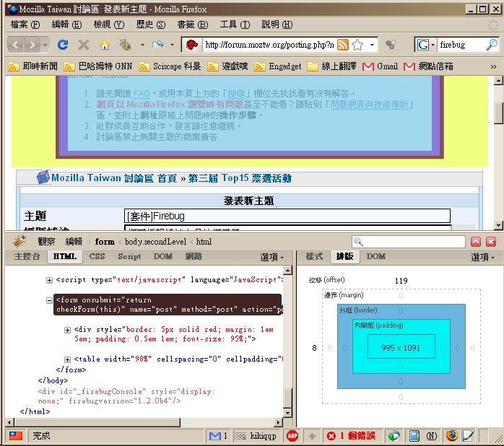Click the 觀察 (Inspect) button in Firebug

point(46,242)
